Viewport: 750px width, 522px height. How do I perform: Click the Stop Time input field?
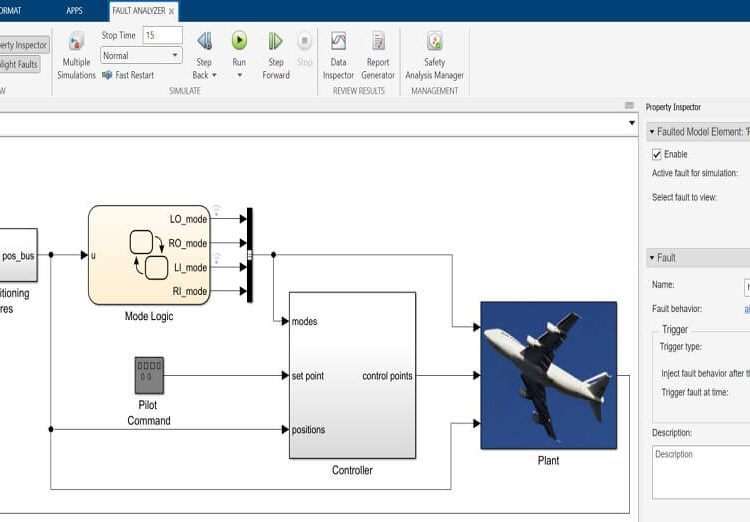[x=162, y=35]
